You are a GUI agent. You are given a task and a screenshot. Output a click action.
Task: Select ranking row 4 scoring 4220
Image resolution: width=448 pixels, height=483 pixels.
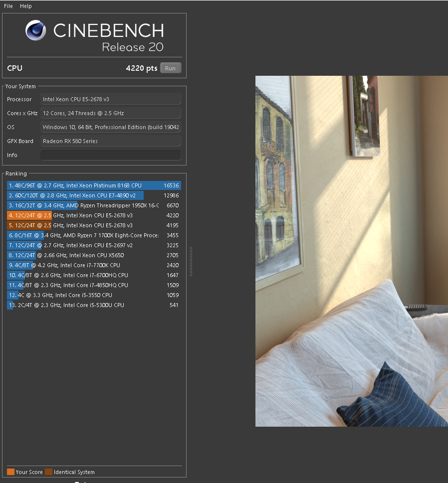[94, 215]
